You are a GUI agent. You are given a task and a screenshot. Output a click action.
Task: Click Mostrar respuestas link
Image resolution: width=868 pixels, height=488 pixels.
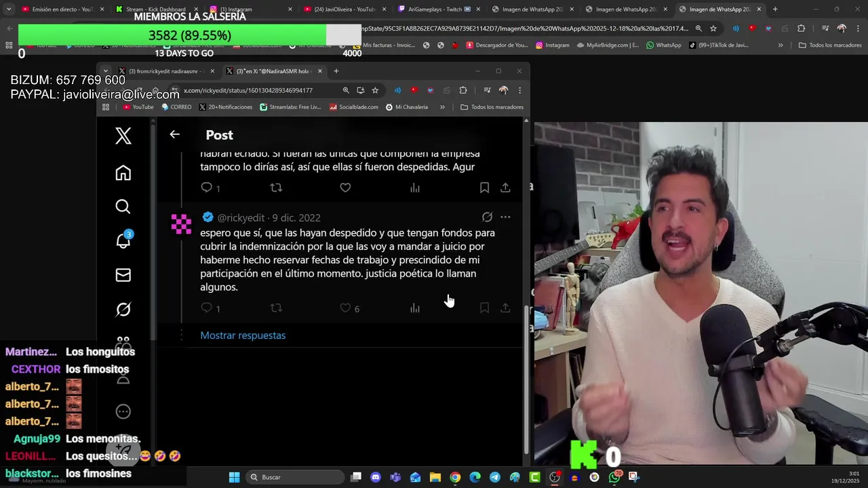243,335
